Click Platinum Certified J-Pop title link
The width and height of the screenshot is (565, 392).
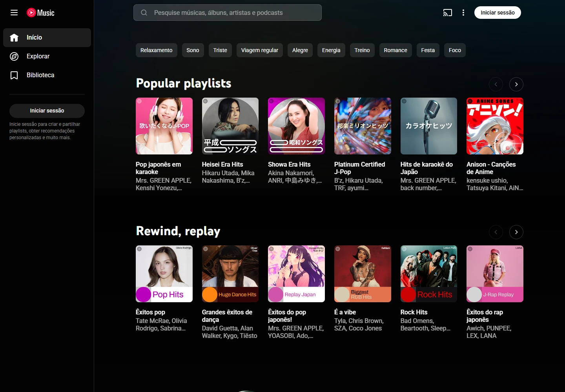[359, 168]
